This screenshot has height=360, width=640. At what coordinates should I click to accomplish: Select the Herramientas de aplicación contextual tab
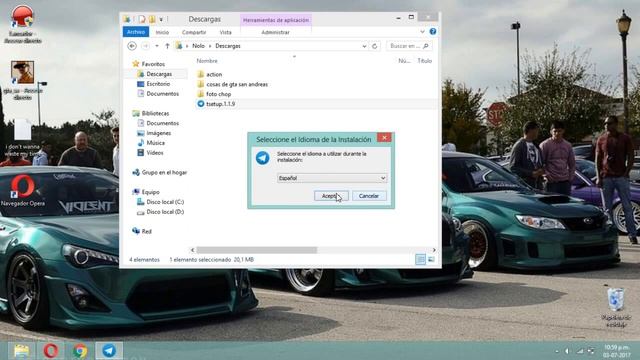pos(276,20)
